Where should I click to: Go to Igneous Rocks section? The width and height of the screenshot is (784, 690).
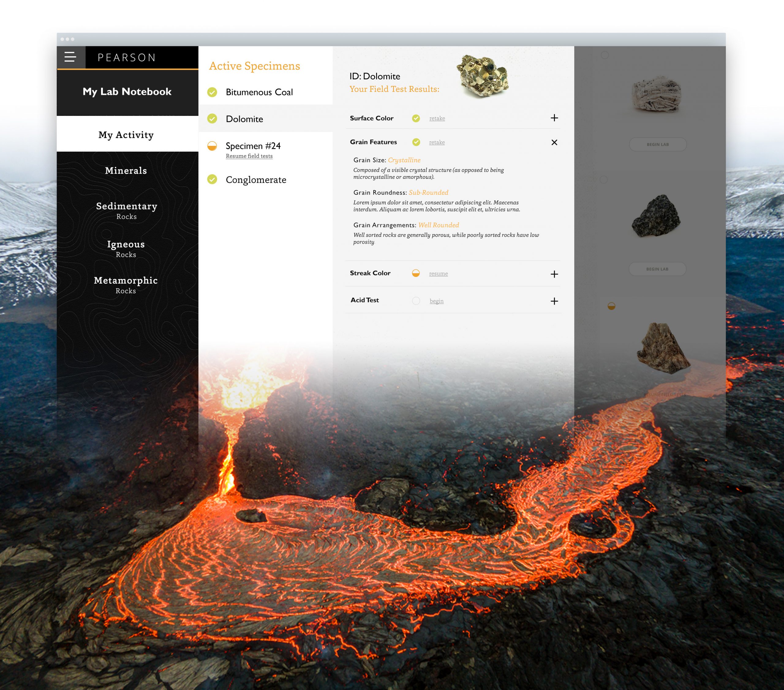tap(126, 249)
